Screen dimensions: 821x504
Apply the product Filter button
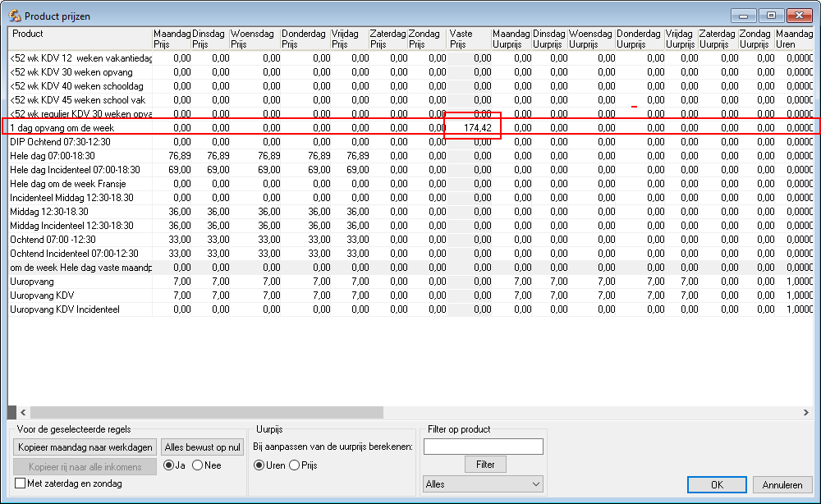point(485,465)
